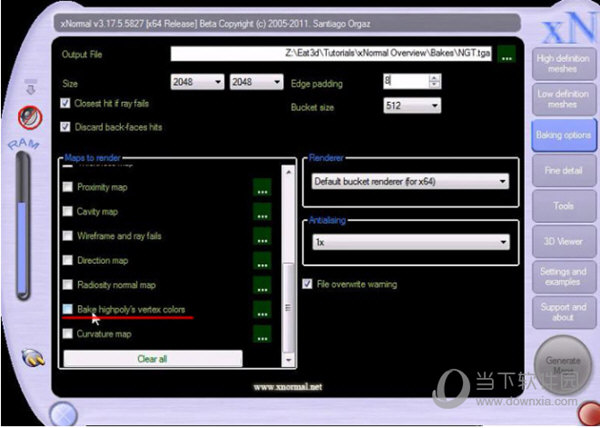Image resolution: width=600 pixels, height=428 pixels.
Task: Open Direction map options button
Action: (x=262, y=261)
